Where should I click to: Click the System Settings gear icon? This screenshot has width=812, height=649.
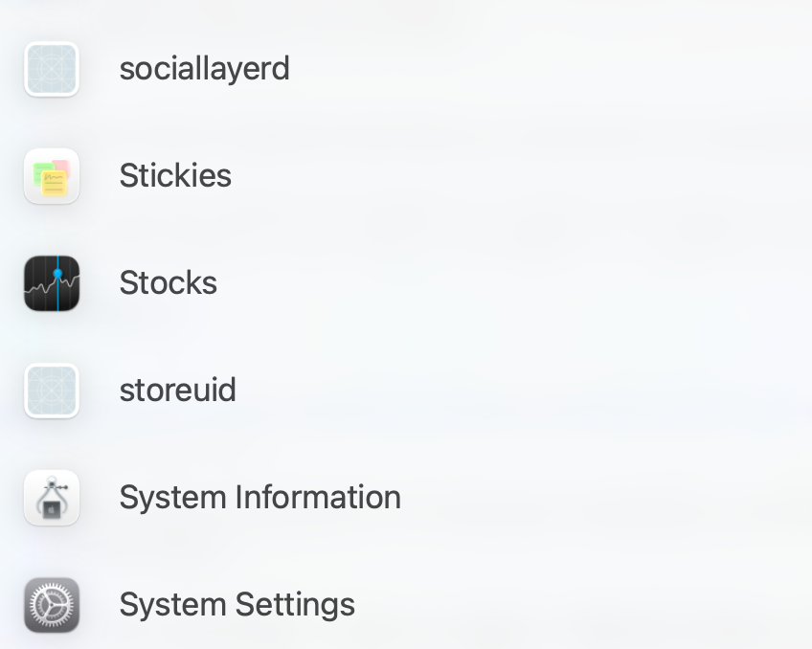coord(52,605)
